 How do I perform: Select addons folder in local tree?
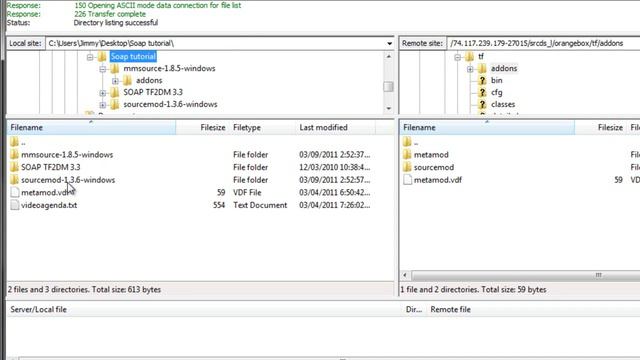(x=149, y=80)
